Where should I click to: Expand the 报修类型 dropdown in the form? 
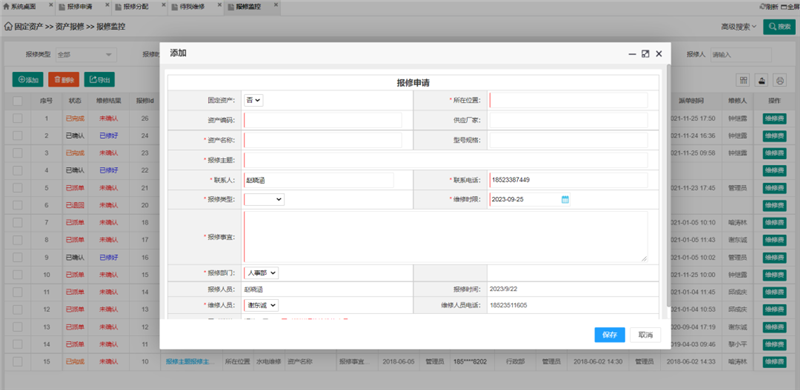[x=264, y=200]
